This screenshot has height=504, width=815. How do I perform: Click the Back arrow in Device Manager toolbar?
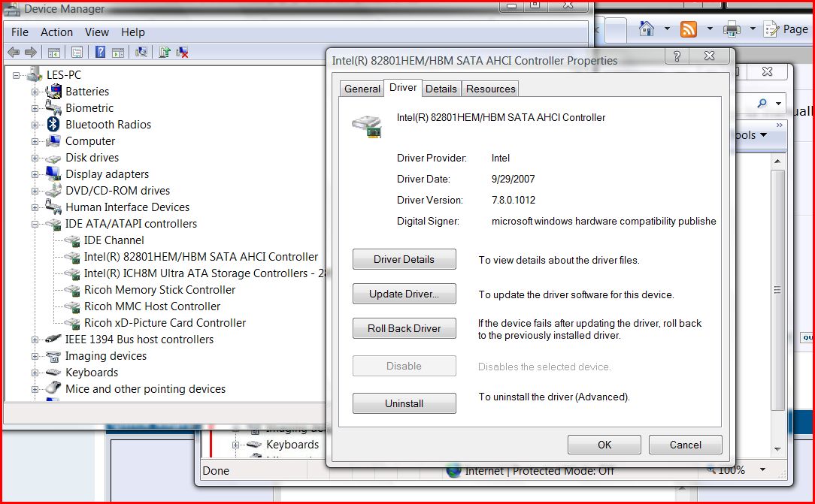14,52
